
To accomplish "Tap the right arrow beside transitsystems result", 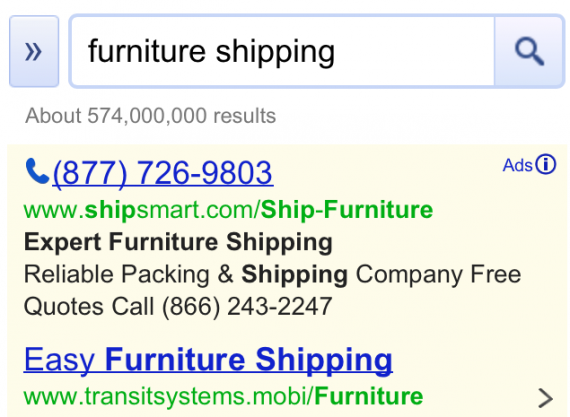I will click(545, 398).
